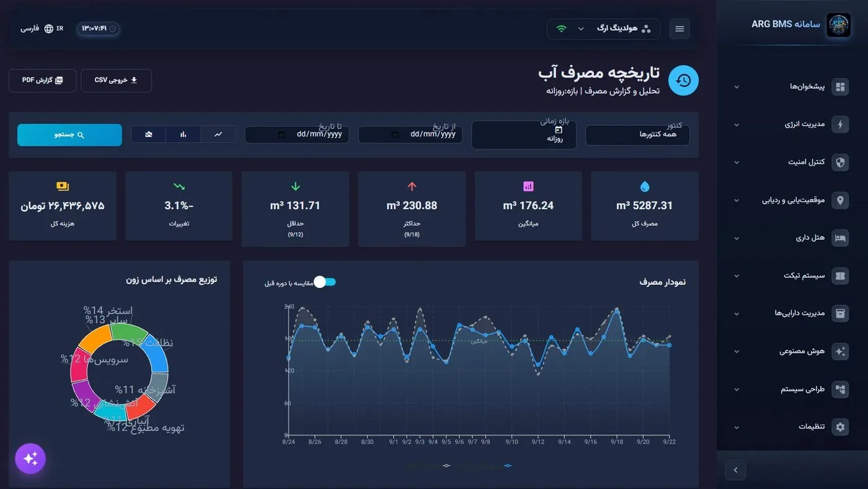The width and height of the screenshot is (868, 489).
Task: Click the shield کنترل امنیت icon
Action: (x=840, y=163)
